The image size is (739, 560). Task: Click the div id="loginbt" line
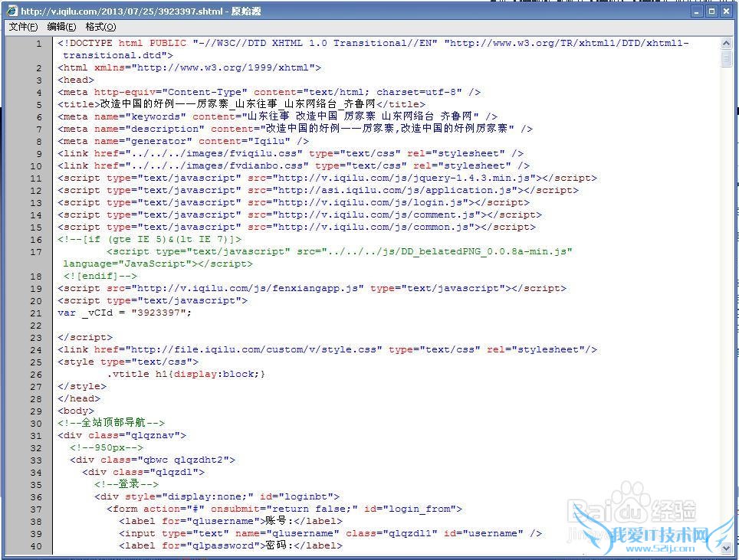click(217, 496)
